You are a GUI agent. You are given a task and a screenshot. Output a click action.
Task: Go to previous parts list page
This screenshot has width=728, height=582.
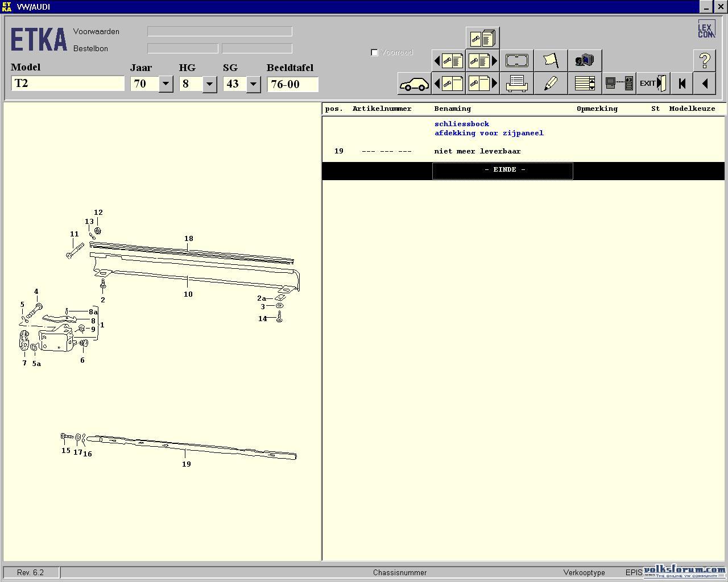click(x=448, y=61)
